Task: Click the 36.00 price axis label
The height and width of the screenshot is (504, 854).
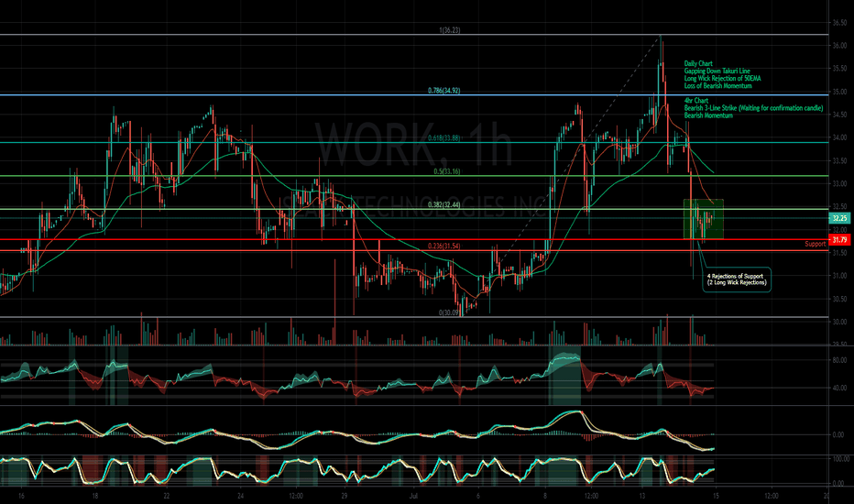Action: point(838,46)
